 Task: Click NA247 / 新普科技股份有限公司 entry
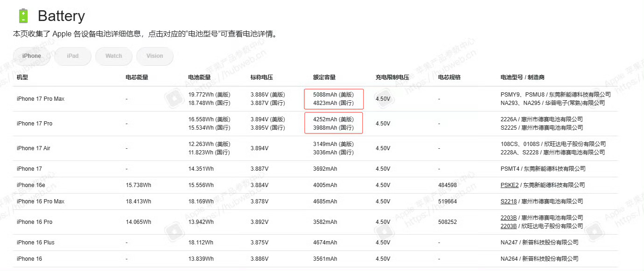pos(539,243)
